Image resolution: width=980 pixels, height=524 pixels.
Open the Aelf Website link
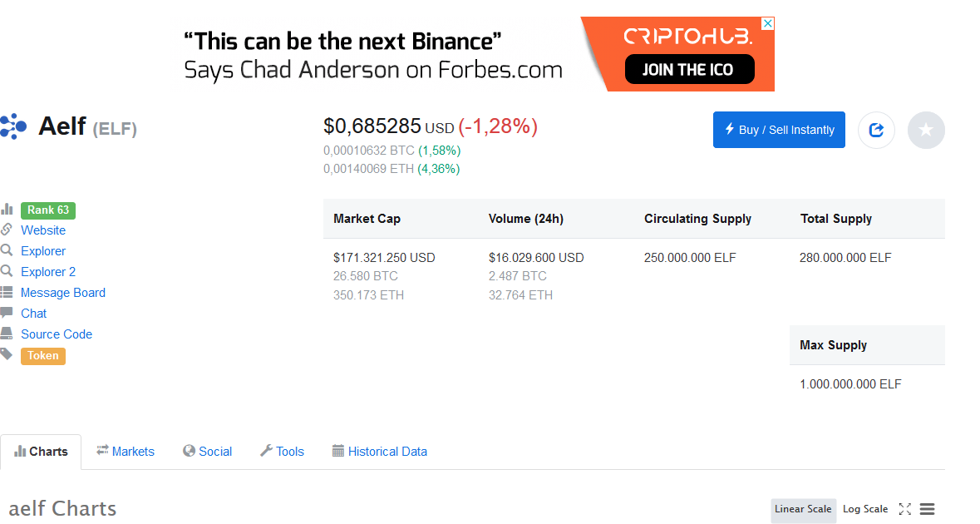(x=43, y=230)
